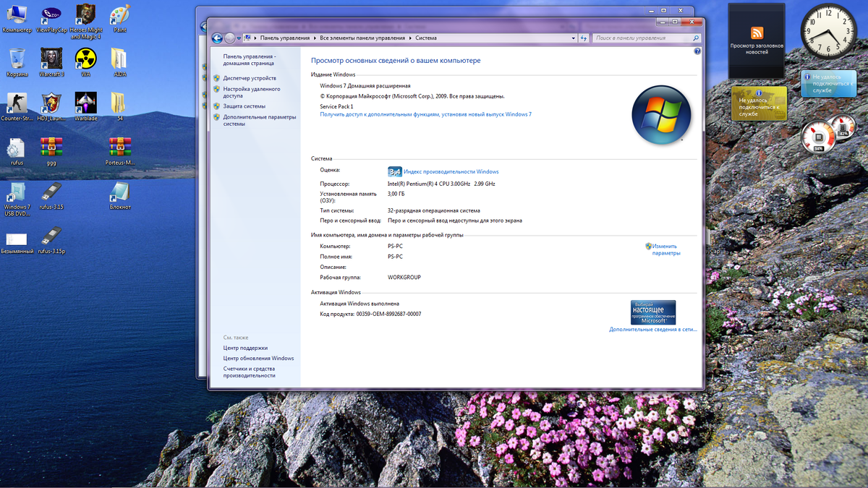Open Счетчики и средства производительности link

click(250, 372)
